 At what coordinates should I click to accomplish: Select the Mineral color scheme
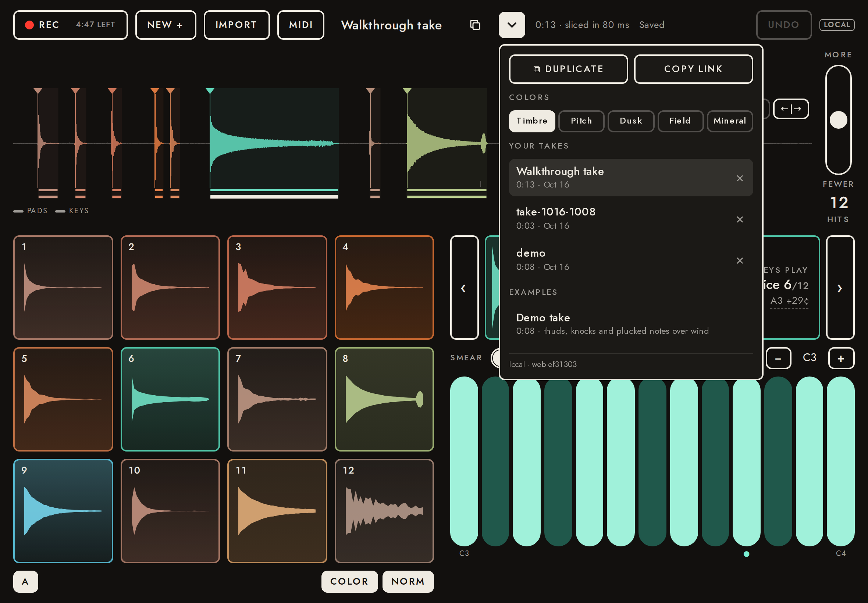(730, 121)
